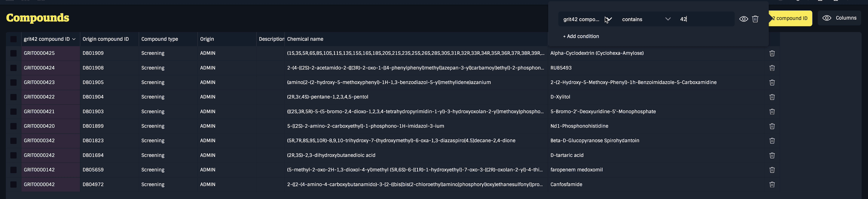Click '+ Add condition' link

click(581, 36)
